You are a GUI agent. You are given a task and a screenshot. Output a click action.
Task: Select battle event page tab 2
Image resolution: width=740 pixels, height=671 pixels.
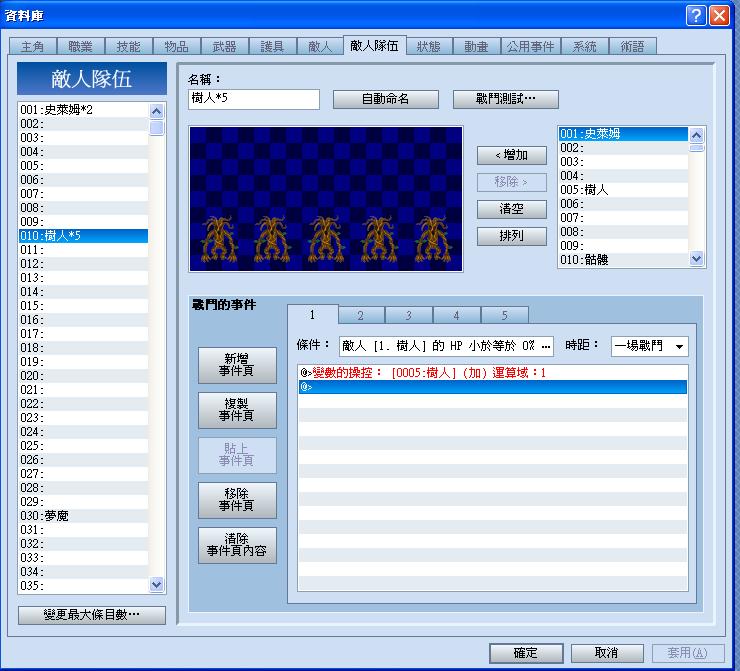click(361, 316)
